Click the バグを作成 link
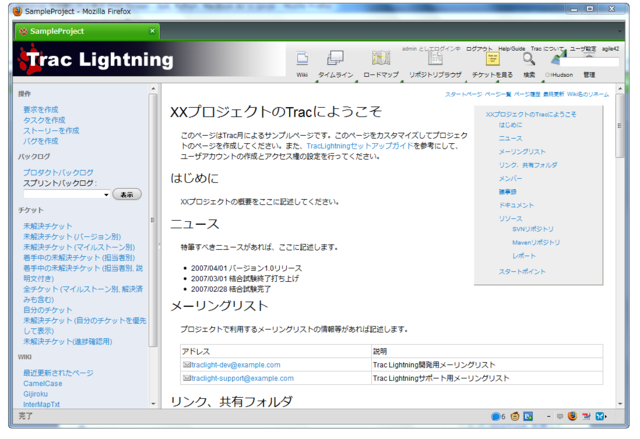Viewport: 640px width, 439px height. coord(41,141)
